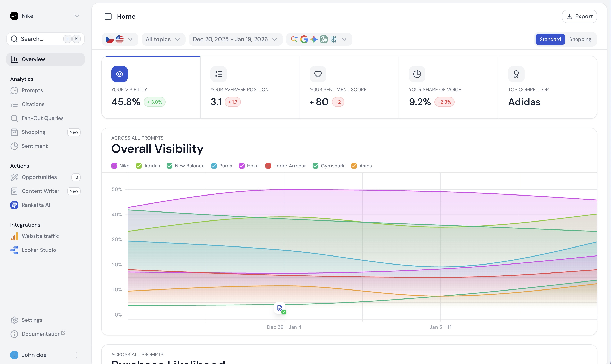Click the sentiment score heart icon

pyautogui.click(x=318, y=74)
